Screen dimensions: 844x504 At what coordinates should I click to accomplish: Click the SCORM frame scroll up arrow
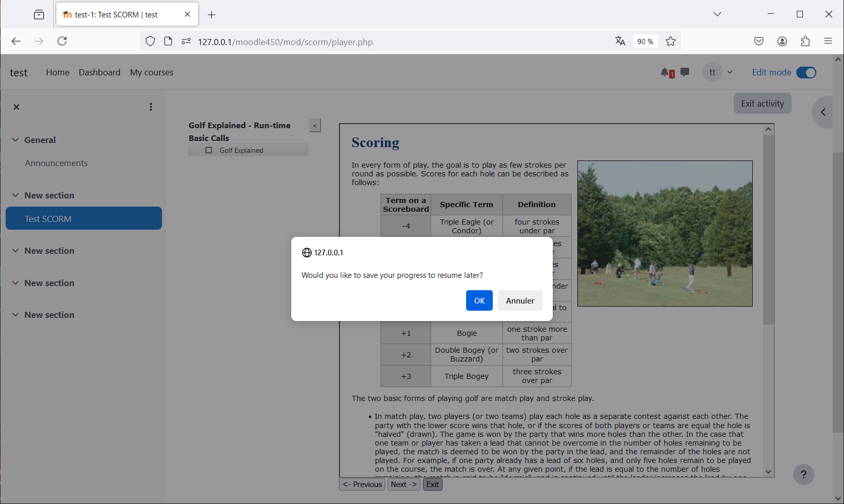(x=768, y=129)
